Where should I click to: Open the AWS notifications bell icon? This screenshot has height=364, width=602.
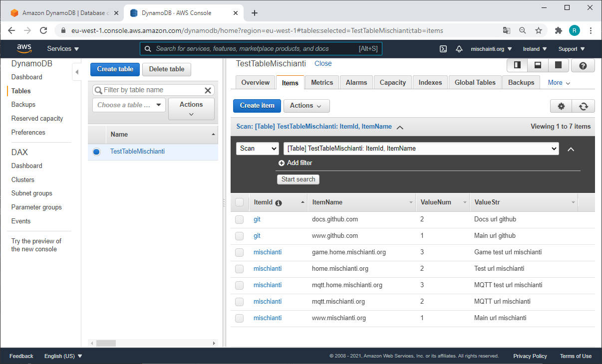459,48
